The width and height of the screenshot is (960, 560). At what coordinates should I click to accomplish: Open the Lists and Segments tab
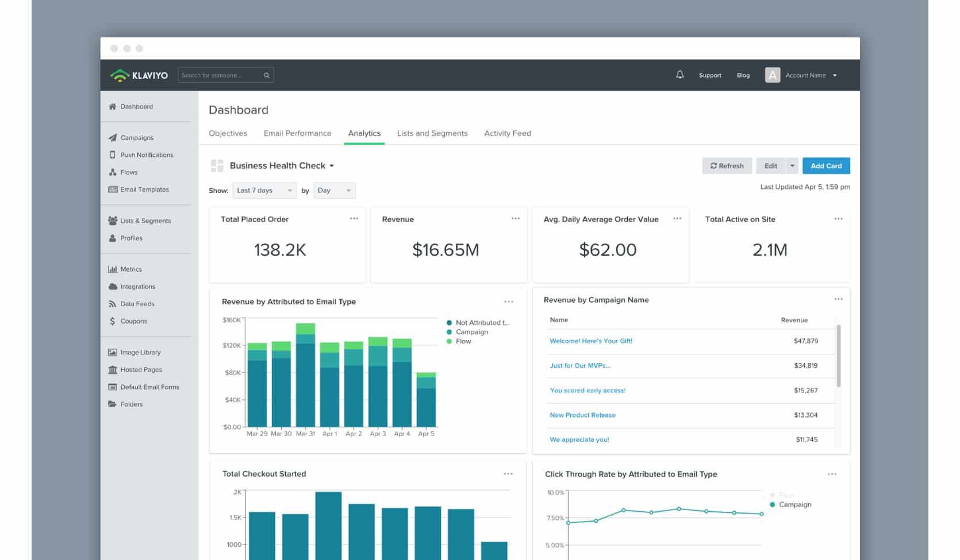(432, 133)
